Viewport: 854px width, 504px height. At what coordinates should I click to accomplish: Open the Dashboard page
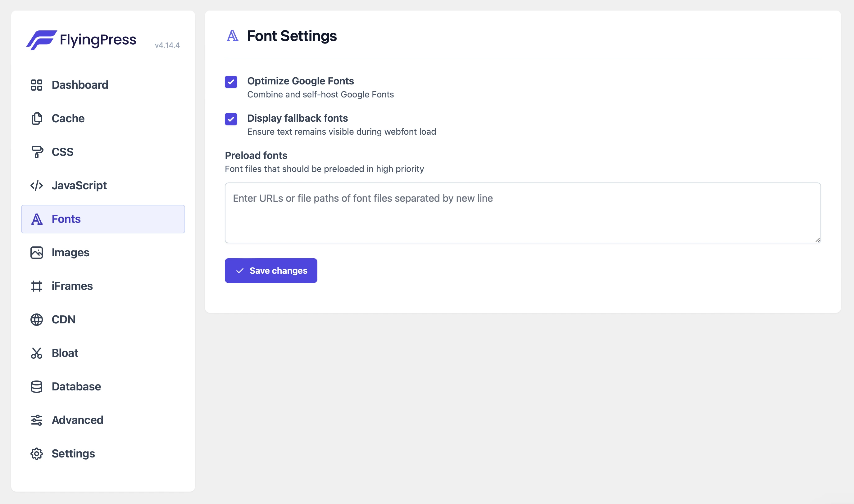[79, 85]
